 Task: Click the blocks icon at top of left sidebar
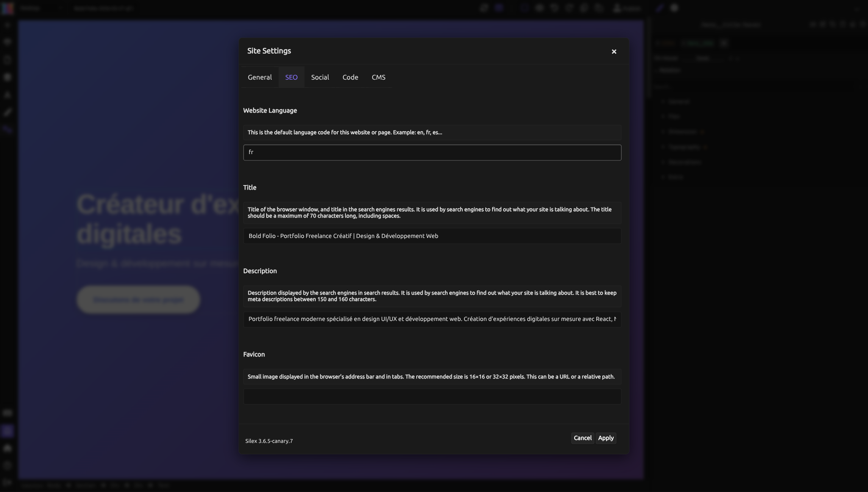click(7, 25)
